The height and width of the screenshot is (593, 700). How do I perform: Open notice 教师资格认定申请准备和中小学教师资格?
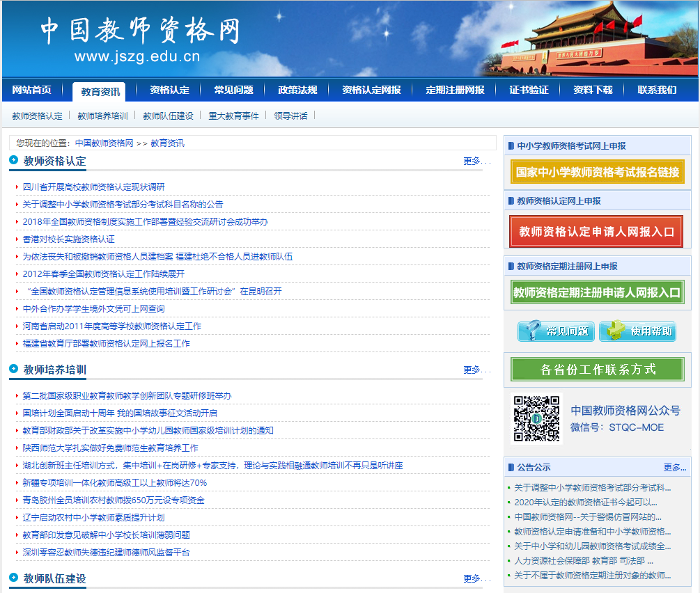click(593, 532)
